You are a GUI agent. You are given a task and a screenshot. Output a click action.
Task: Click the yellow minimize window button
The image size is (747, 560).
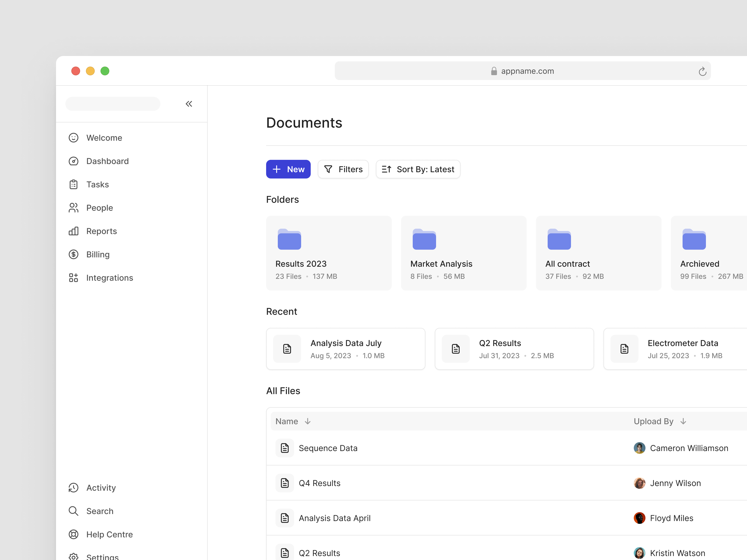click(90, 71)
